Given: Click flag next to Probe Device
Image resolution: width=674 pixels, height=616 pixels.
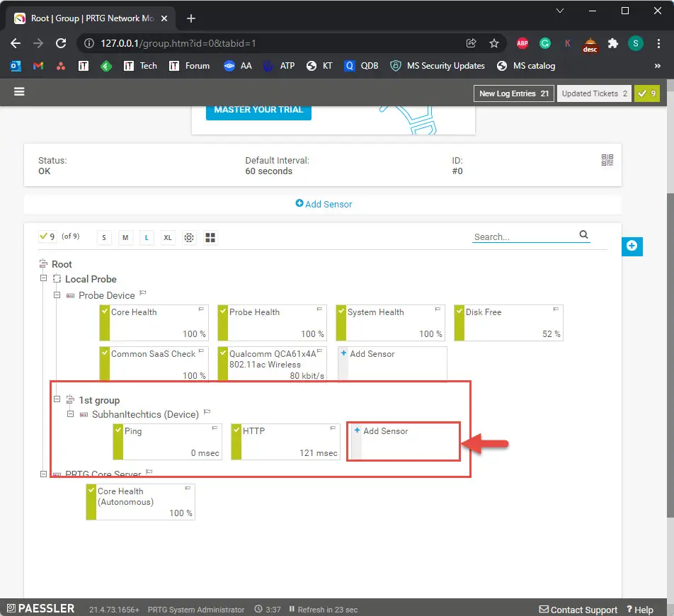Looking at the screenshot, I should [x=143, y=293].
